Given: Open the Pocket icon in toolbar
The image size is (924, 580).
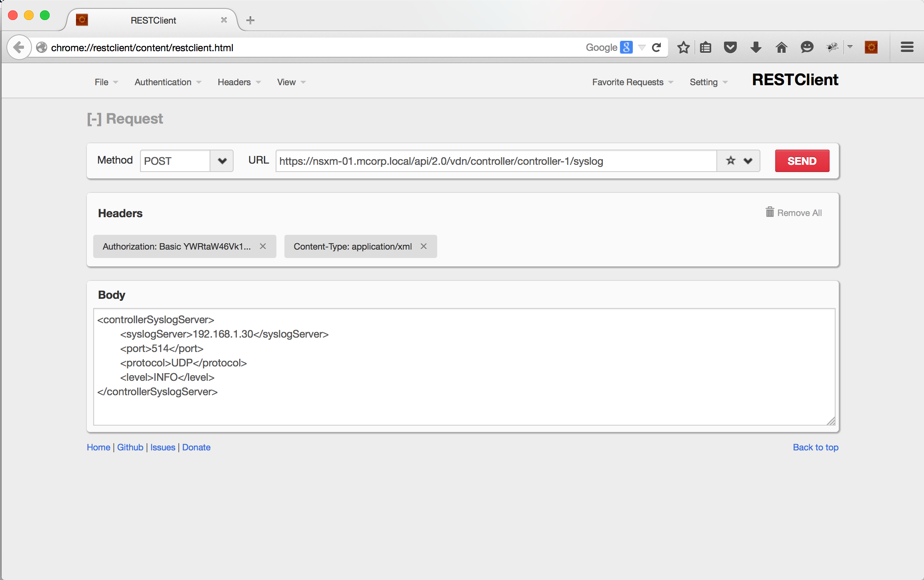Looking at the screenshot, I should click(x=730, y=48).
